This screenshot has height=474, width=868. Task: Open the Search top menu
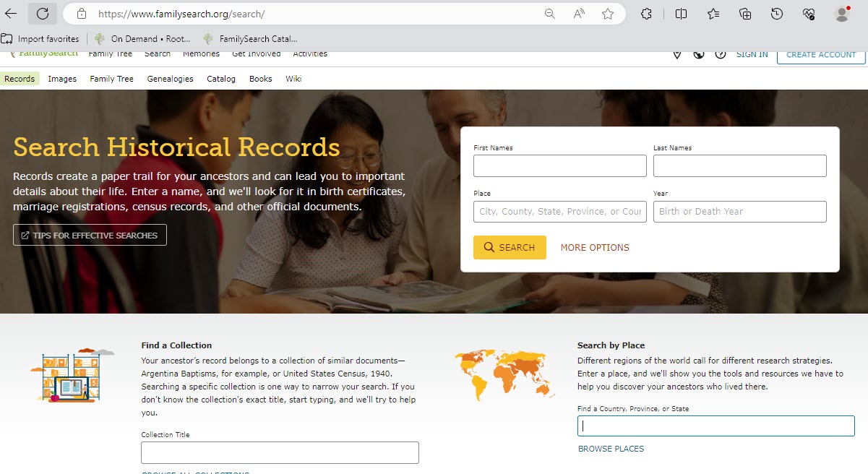158,54
